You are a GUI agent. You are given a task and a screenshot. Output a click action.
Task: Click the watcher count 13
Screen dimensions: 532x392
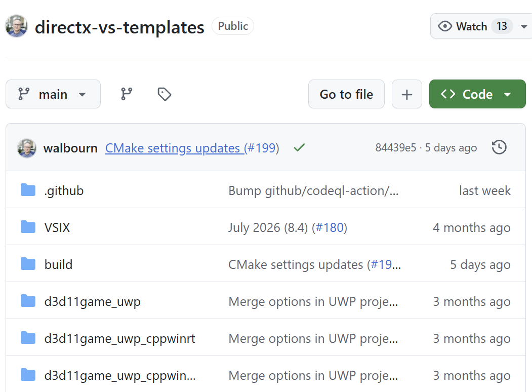502,26
